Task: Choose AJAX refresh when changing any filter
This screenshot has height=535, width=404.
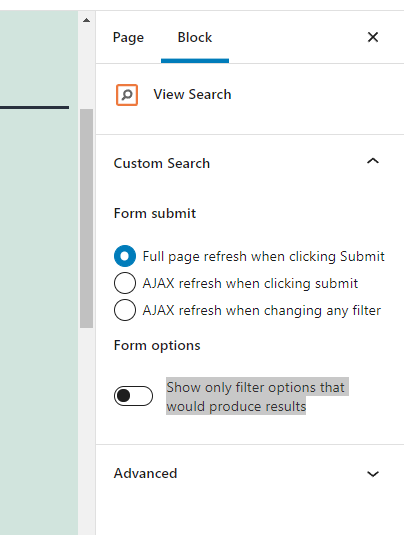Action: [125, 310]
